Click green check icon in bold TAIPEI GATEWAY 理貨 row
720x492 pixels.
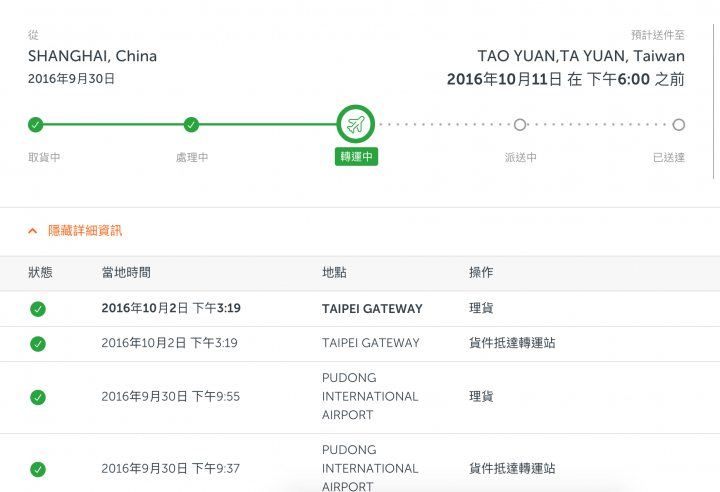click(38, 309)
